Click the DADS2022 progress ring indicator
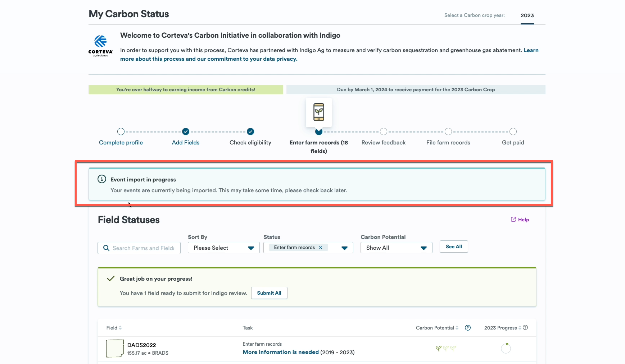This screenshot has height=364, width=625. pyautogui.click(x=506, y=348)
